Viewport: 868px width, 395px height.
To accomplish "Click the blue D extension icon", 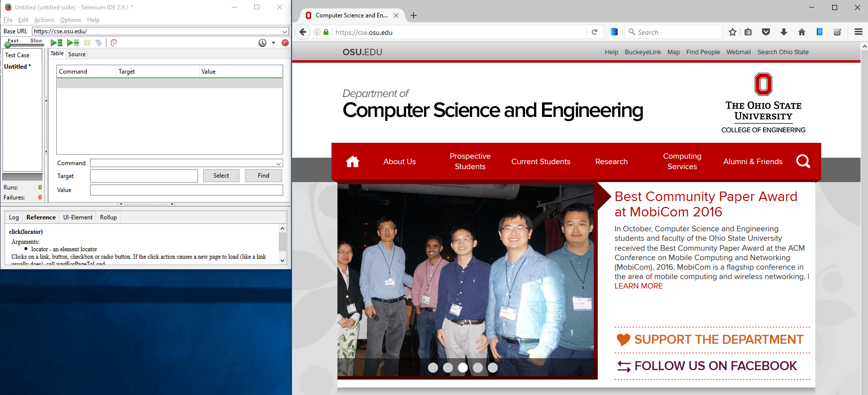I will click(819, 32).
